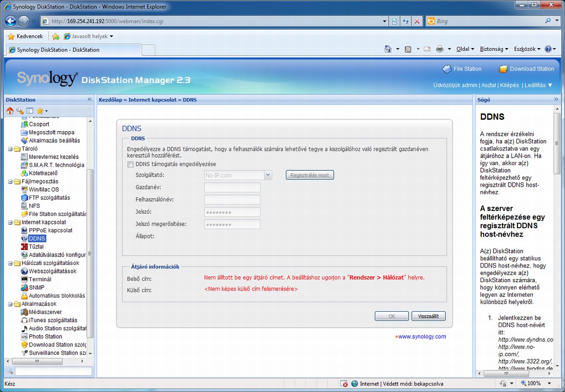
Task: Collapse the Fájlmegosztás tree folder
Action: [11, 181]
